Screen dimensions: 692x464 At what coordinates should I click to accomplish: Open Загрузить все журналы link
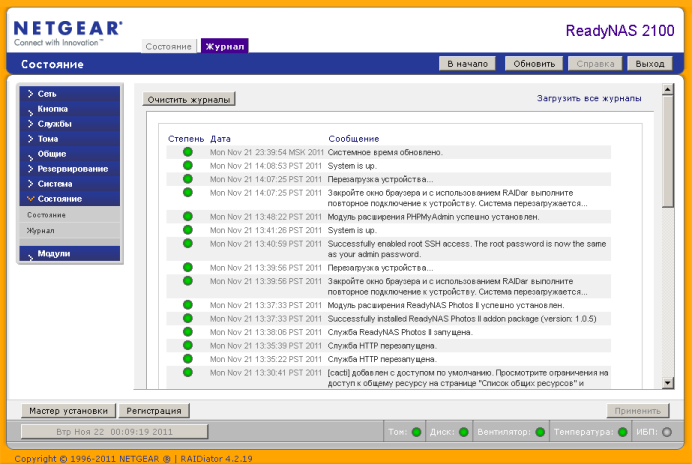coord(589,98)
